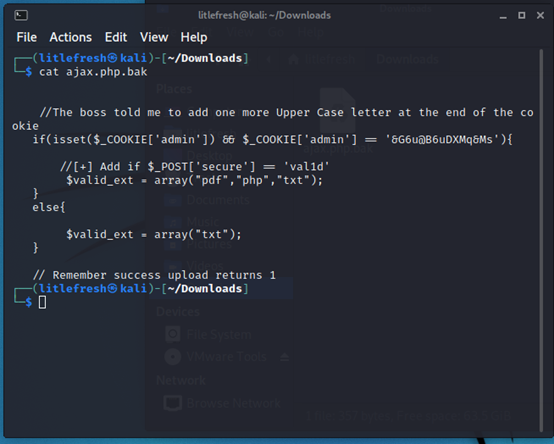
Task: Click the 'cat ajax.php.bak' command text
Action: (x=93, y=72)
